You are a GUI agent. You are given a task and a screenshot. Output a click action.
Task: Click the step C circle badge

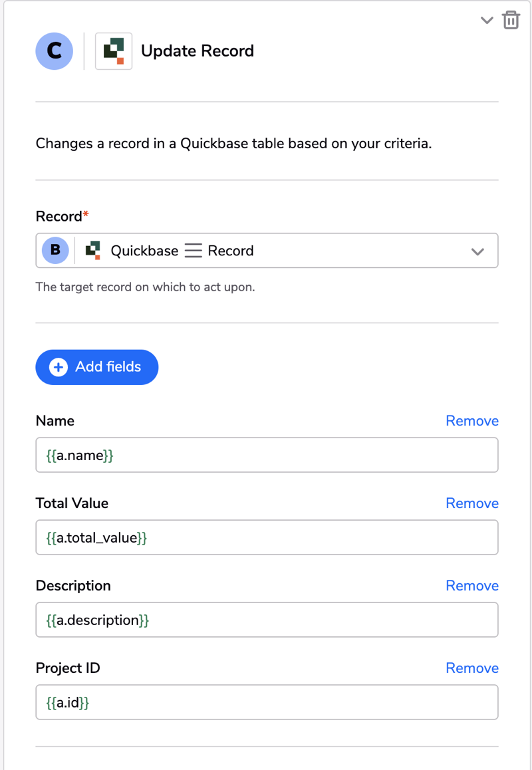click(55, 51)
